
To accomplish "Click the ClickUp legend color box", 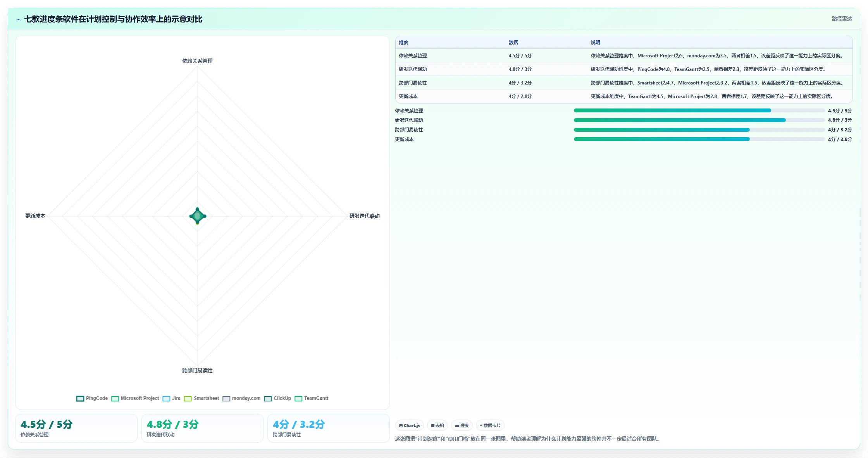I will (x=268, y=399).
